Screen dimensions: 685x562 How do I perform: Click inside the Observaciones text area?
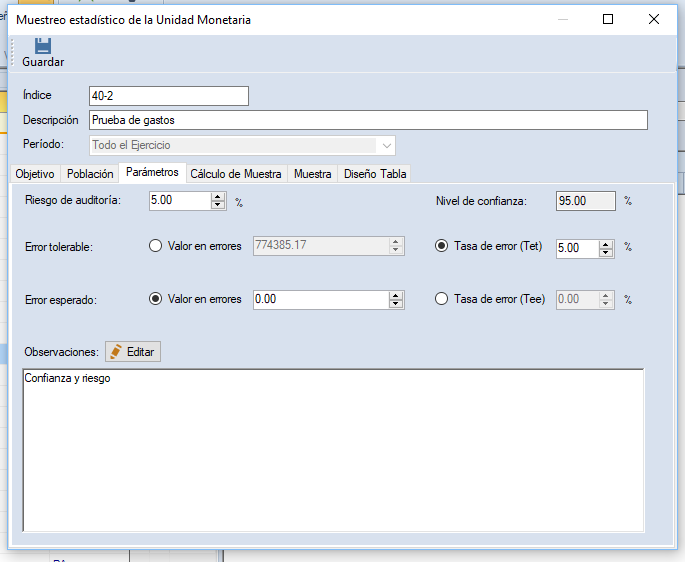332,450
